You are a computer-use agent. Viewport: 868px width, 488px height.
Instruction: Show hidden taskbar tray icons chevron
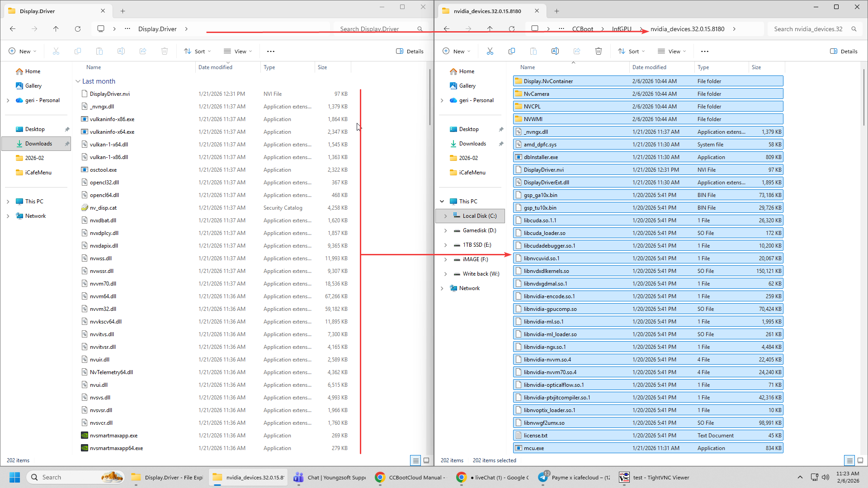click(800, 477)
